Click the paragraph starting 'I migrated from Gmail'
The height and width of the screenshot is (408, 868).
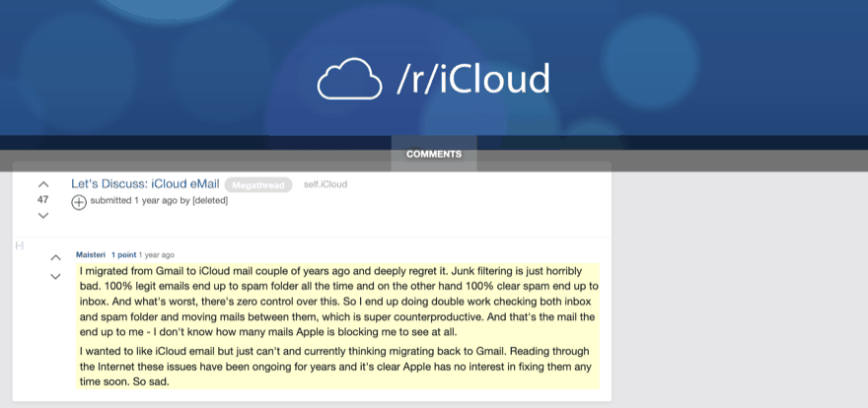[337, 302]
